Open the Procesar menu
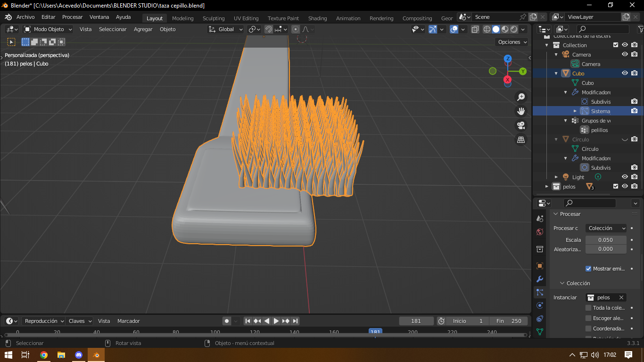 [72, 17]
